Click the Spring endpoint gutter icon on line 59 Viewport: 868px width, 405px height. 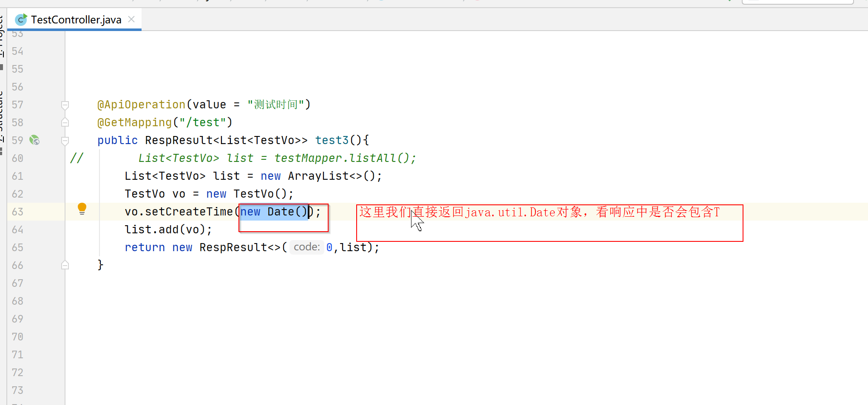coord(34,140)
